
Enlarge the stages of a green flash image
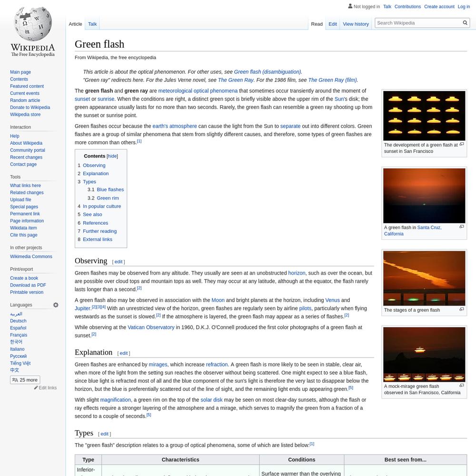click(x=462, y=309)
